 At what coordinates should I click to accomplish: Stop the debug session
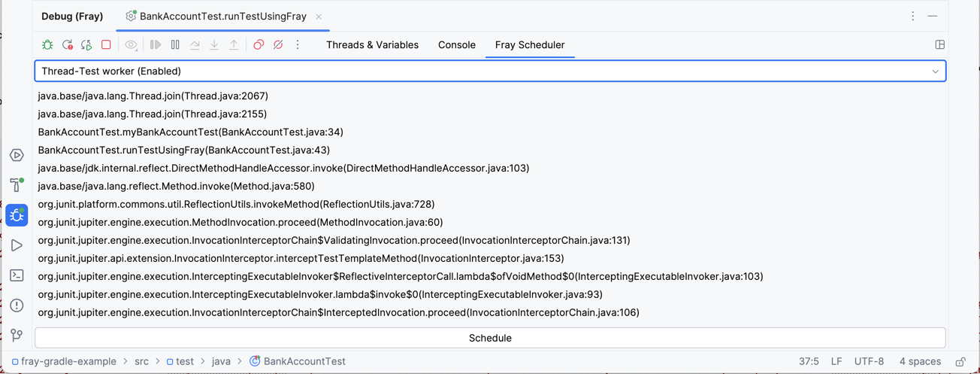106,45
